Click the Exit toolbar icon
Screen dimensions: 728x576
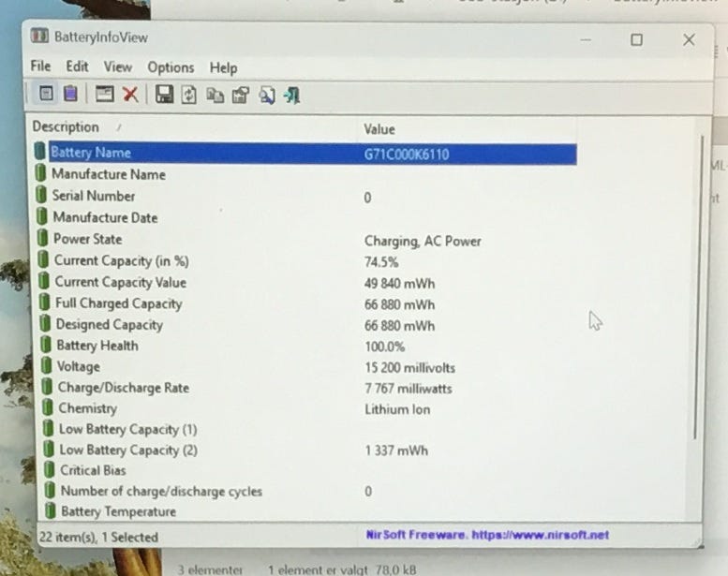(292, 96)
